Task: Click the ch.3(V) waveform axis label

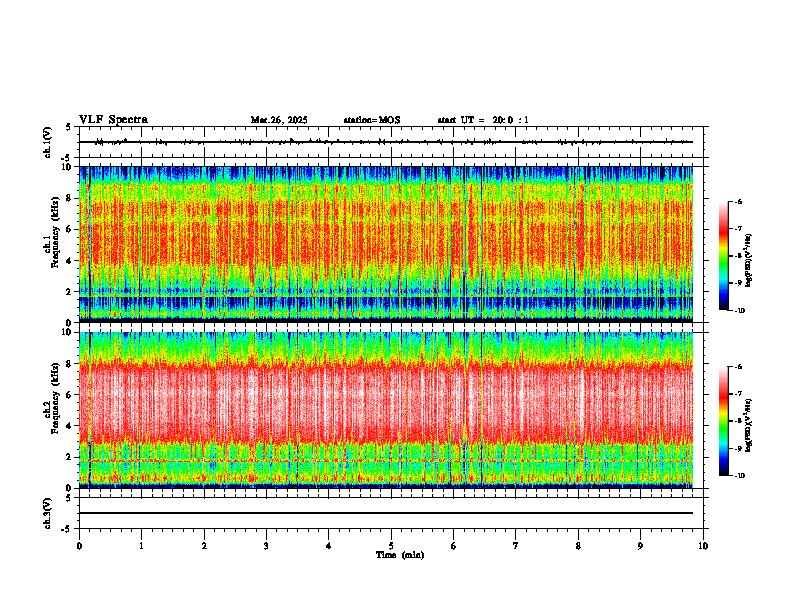Action: point(48,514)
